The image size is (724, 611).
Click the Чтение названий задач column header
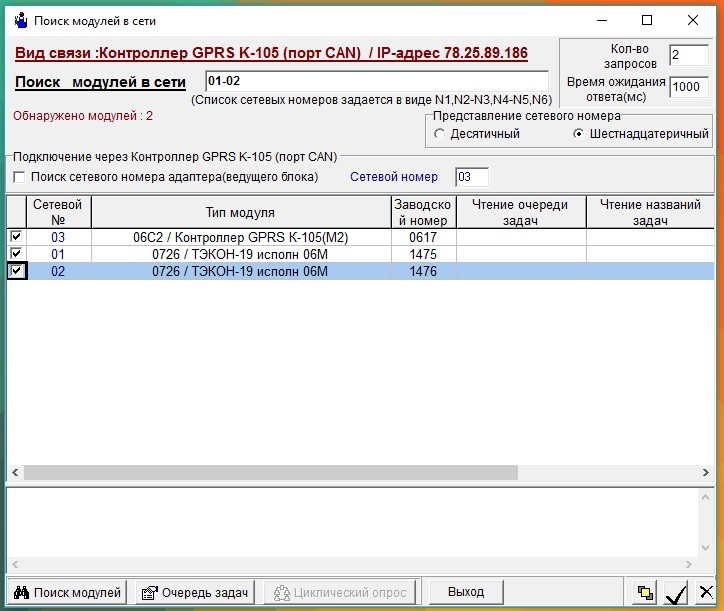(650, 212)
